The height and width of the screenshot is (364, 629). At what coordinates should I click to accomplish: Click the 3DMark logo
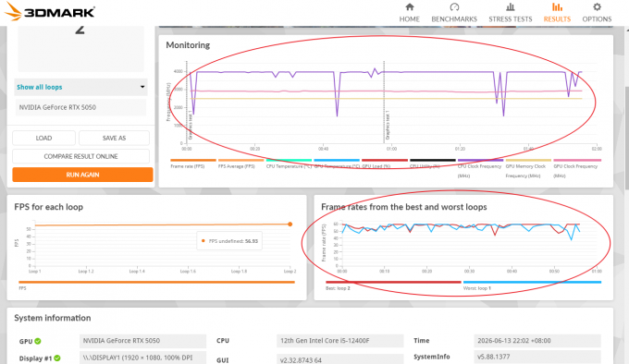50,12
